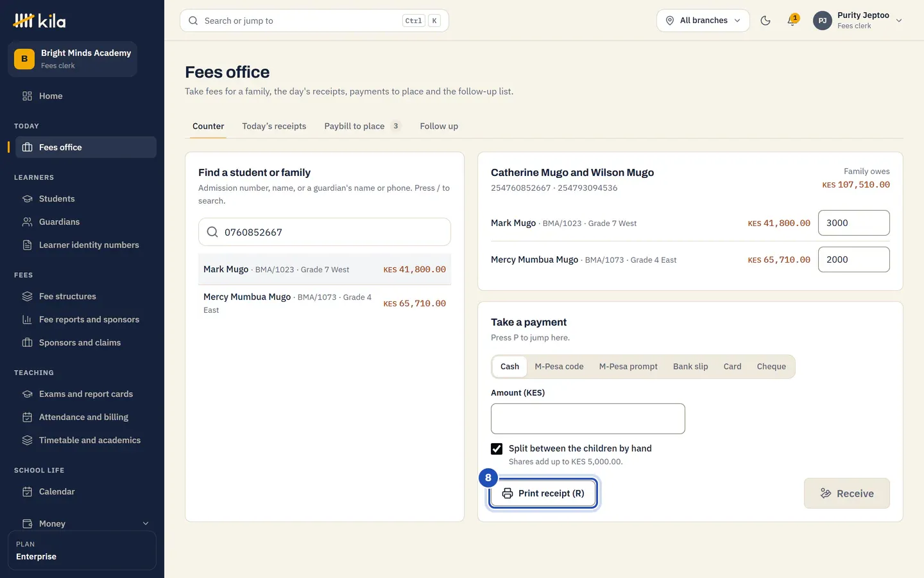The height and width of the screenshot is (578, 924).
Task: Click the Attendance and billing icon
Action: click(27, 417)
